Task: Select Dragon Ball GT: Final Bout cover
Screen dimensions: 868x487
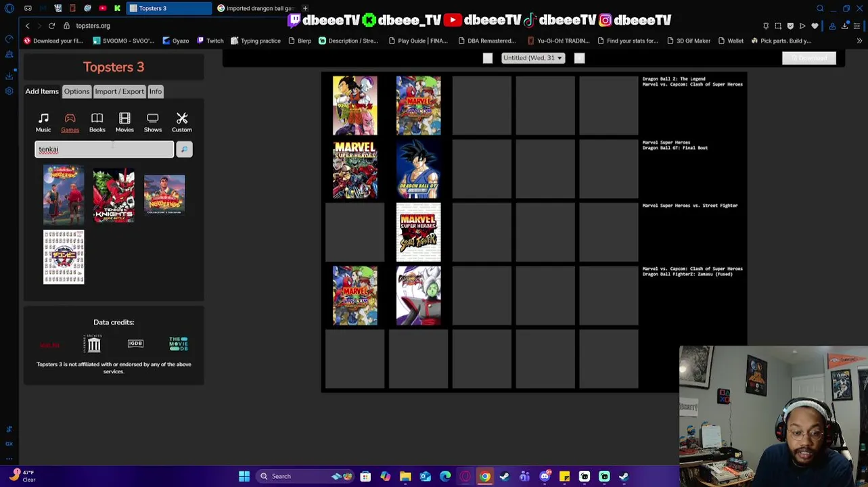Action: (x=418, y=169)
